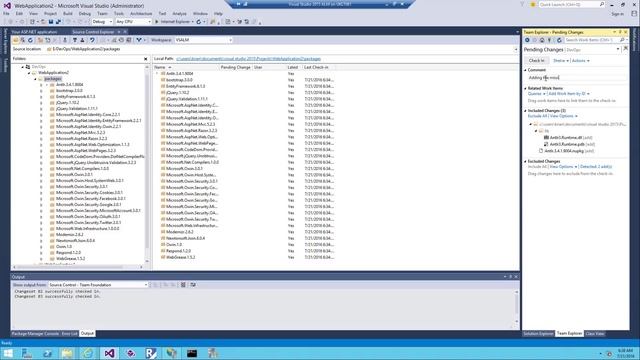The width and height of the screenshot is (640, 360).
Task: Click the Search Work Items field
Action: click(x=591, y=40)
